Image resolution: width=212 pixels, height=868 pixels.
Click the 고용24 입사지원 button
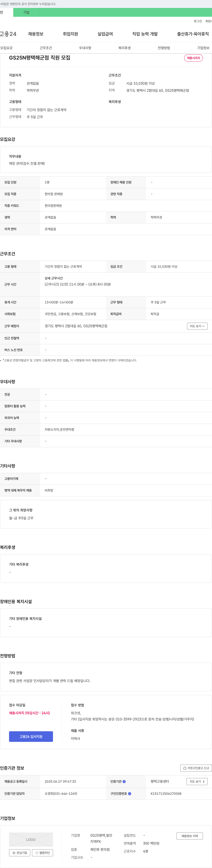[x=31, y=737]
